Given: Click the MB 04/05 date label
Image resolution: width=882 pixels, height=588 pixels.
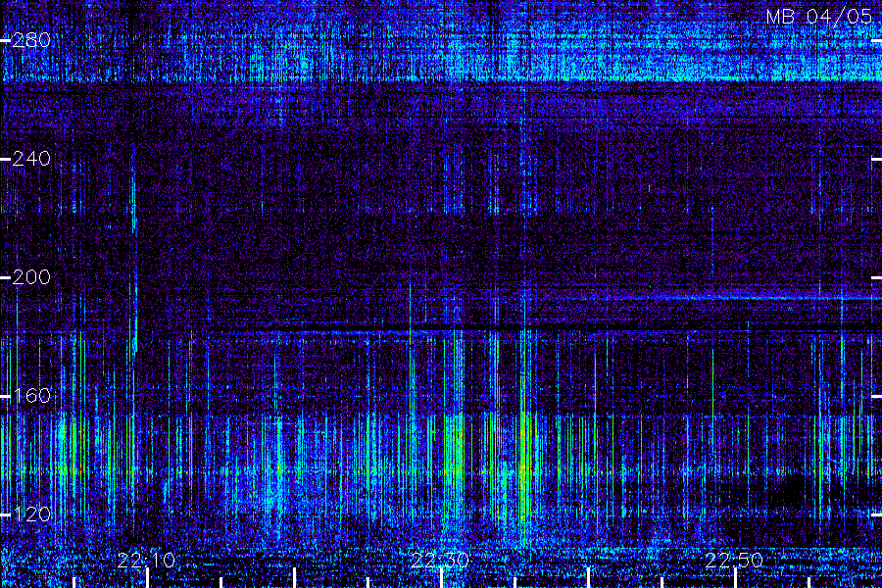Looking at the screenshot, I should 819,17.
